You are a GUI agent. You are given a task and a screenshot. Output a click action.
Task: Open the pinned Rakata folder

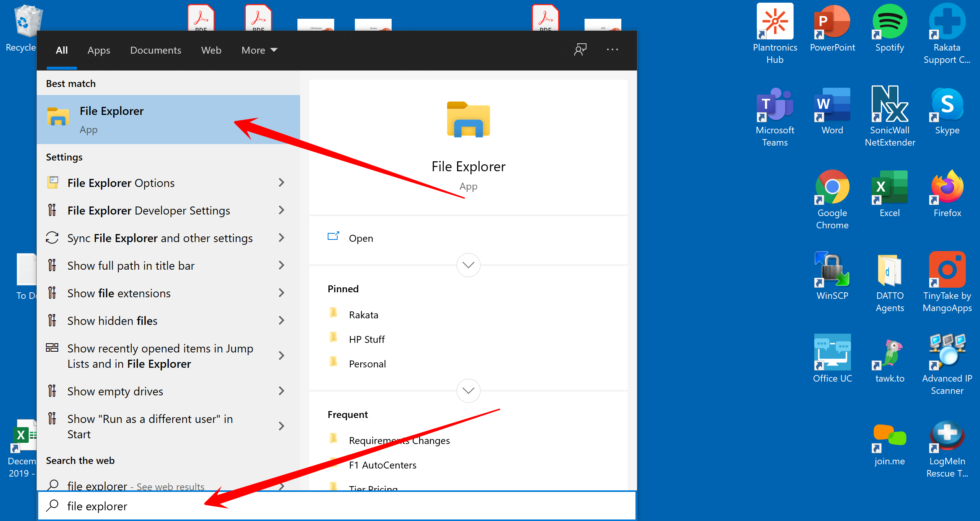[x=363, y=315]
